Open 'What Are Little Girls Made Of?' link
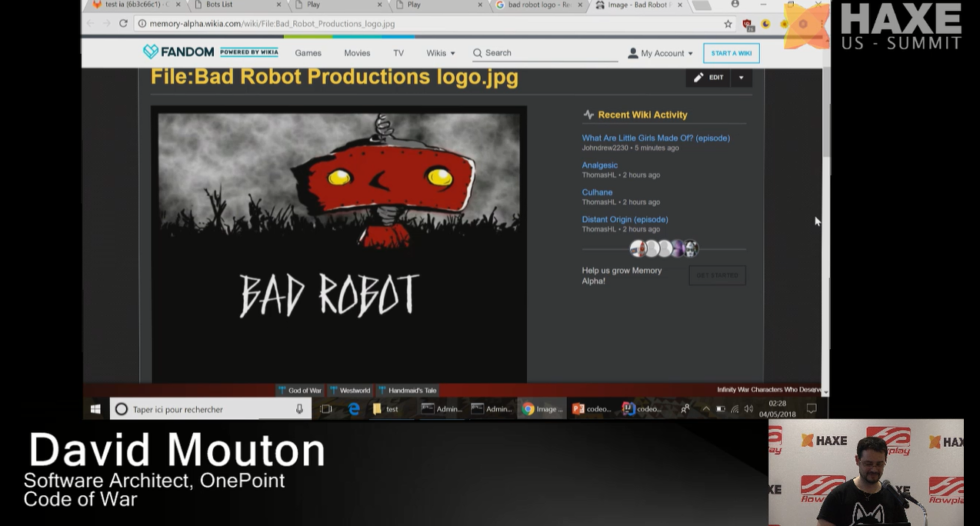The width and height of the screenshot is (980, 526). click(655, 138)
